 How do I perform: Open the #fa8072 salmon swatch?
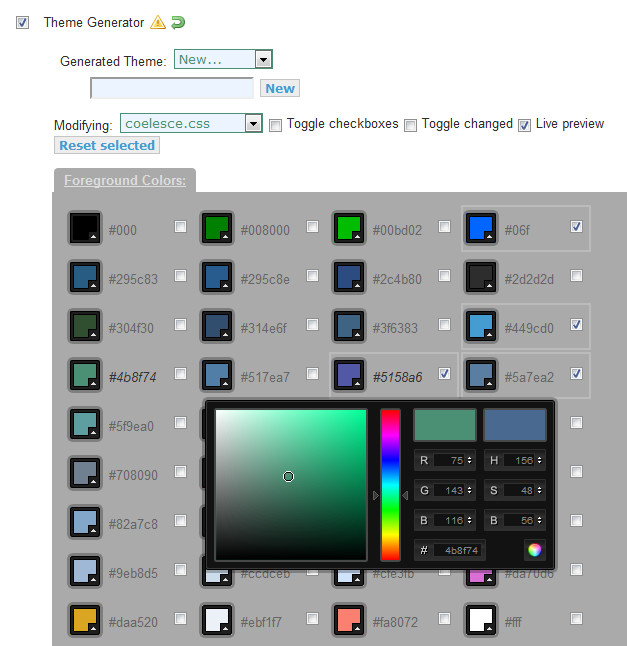tap(348, 620)
